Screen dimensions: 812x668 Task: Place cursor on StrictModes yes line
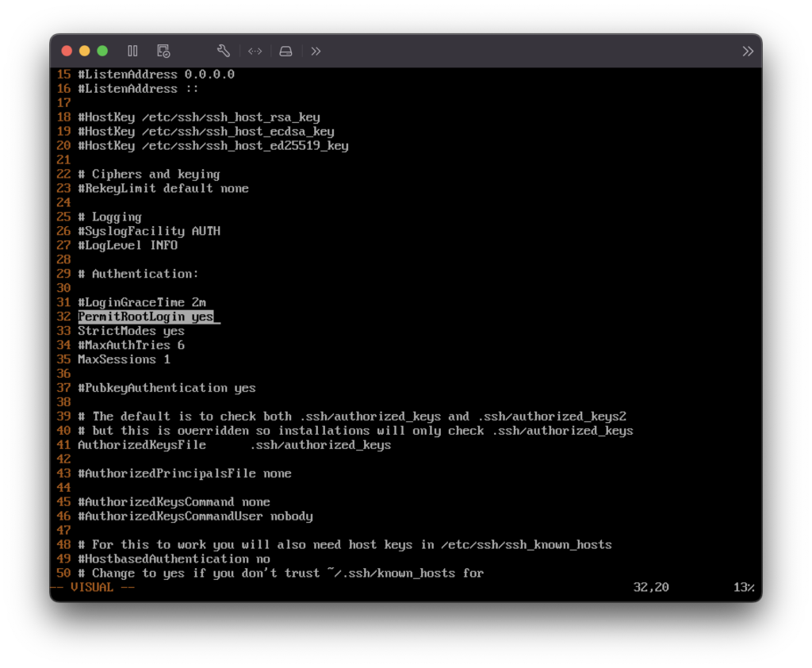click(x=131, y=331)
